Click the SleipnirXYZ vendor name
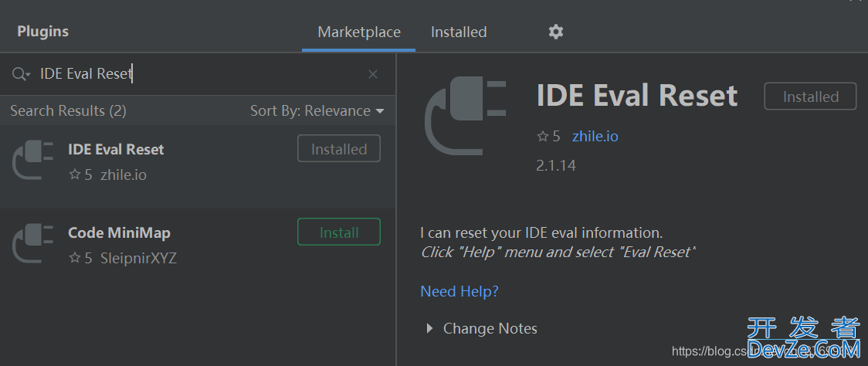This screenshot has height=366, width=868. 138,259
